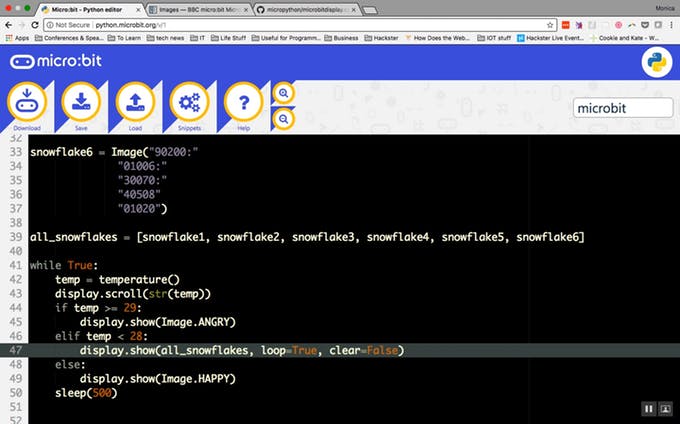The image size is (680, 424).
Task: Click the pink circle extension icon
Action: point(618,25)
